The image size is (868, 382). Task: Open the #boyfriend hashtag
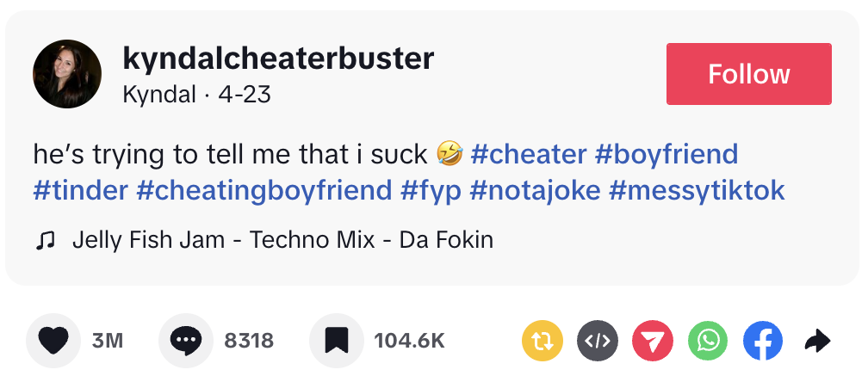[666, 154]
